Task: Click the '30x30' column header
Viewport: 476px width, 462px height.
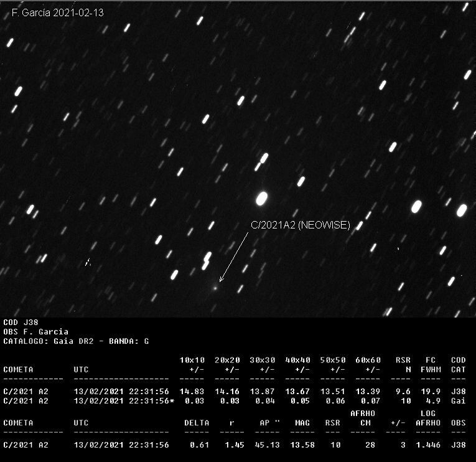Action: (263, 361)
